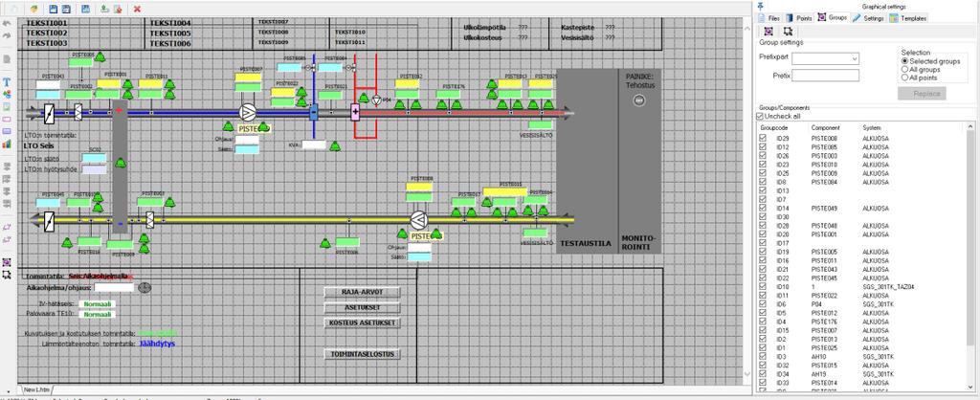Open a file with the folder icon
This screenshot has width=980, height=400.
point(34,9)
